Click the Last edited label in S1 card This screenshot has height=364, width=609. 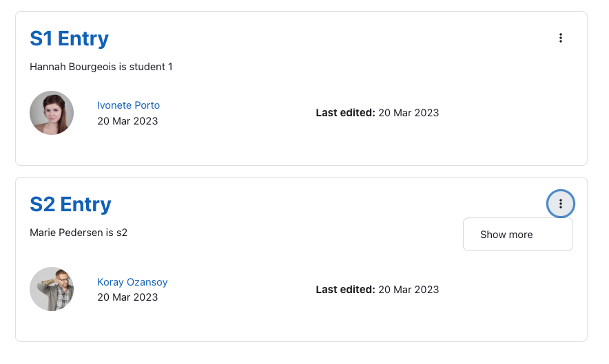point(345,113)
